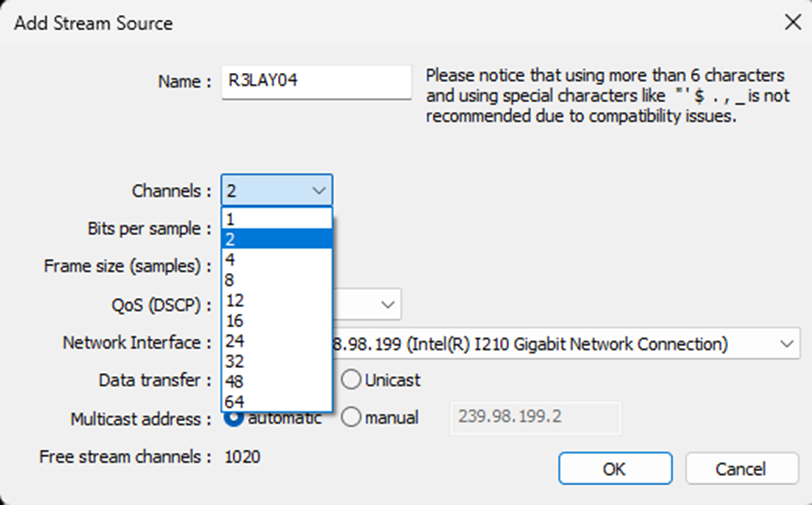Close the Add Stream Source dialog

pyautogui.click(x=792, y=23)
